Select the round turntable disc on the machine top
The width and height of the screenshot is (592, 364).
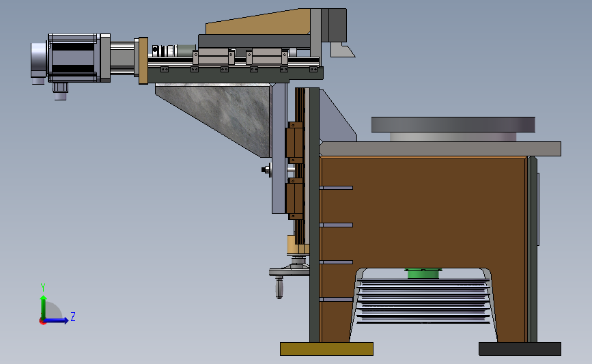click(x=453, y=124)
